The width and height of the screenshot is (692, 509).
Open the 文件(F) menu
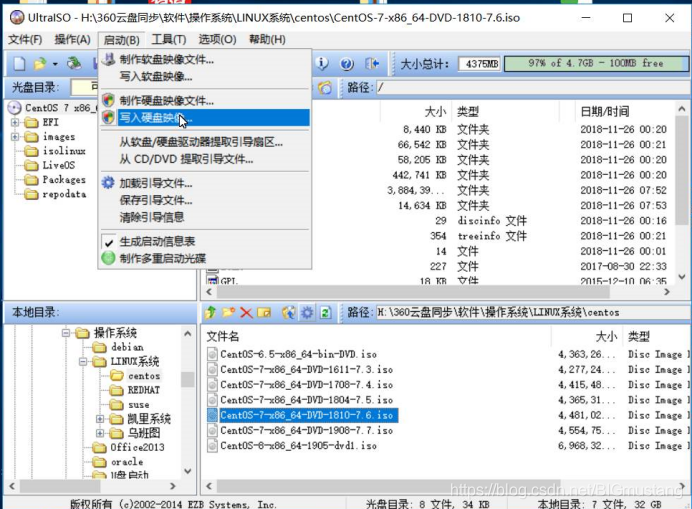coord(25,40)
